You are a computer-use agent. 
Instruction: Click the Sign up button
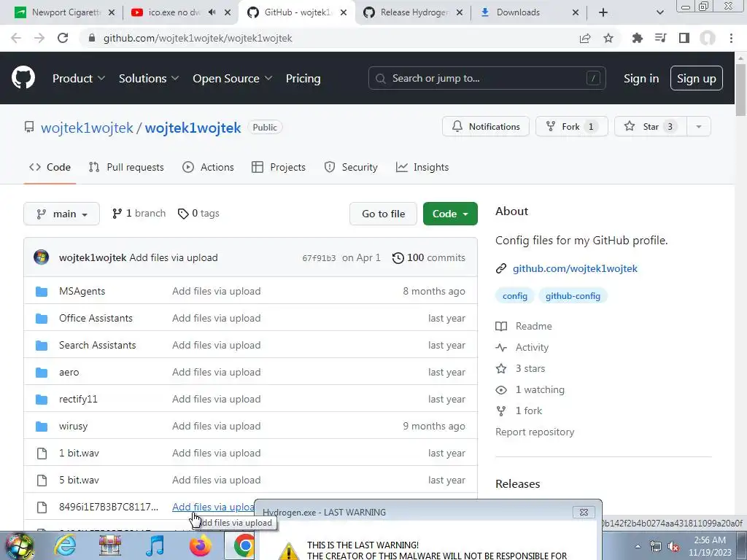pos(697,79)
